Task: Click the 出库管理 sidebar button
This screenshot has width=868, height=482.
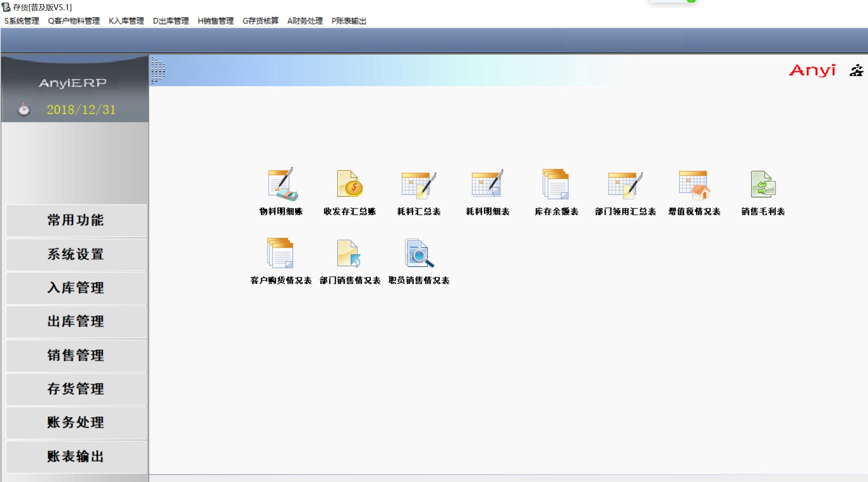Action: click(x=76, y=321)
